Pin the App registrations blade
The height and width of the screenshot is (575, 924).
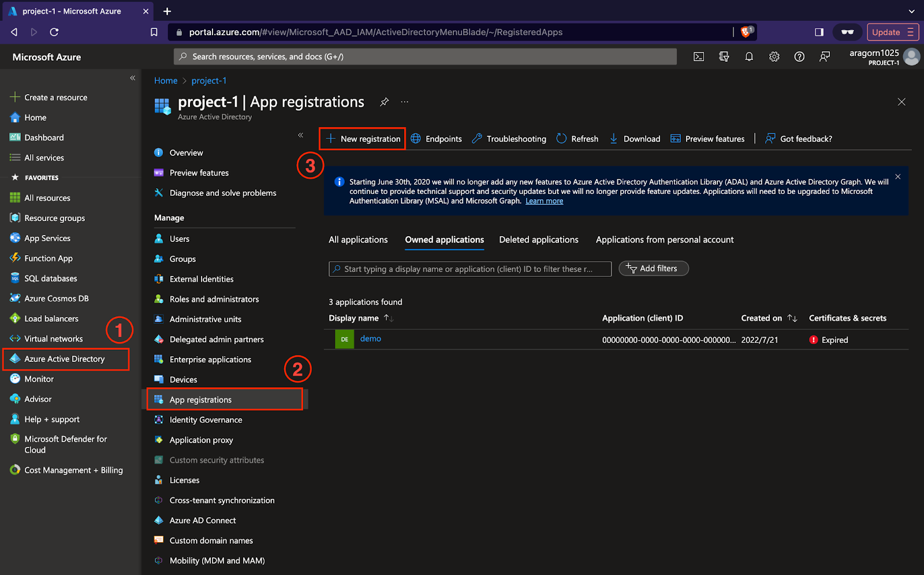click(x=384, y=102)
